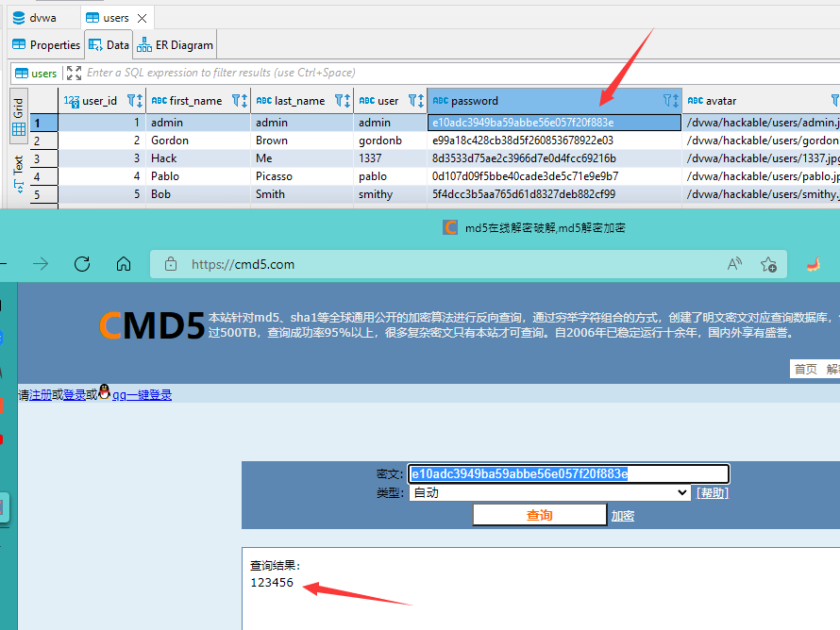Click the 帮助 help link
Image resolution: width=840 pixels, height=630 pixels.
712,493
